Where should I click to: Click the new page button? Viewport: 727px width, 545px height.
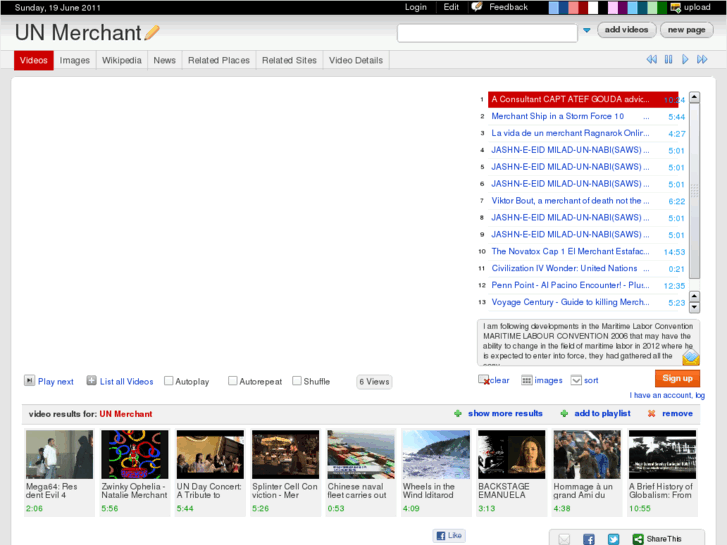click(x=687, y=30)
